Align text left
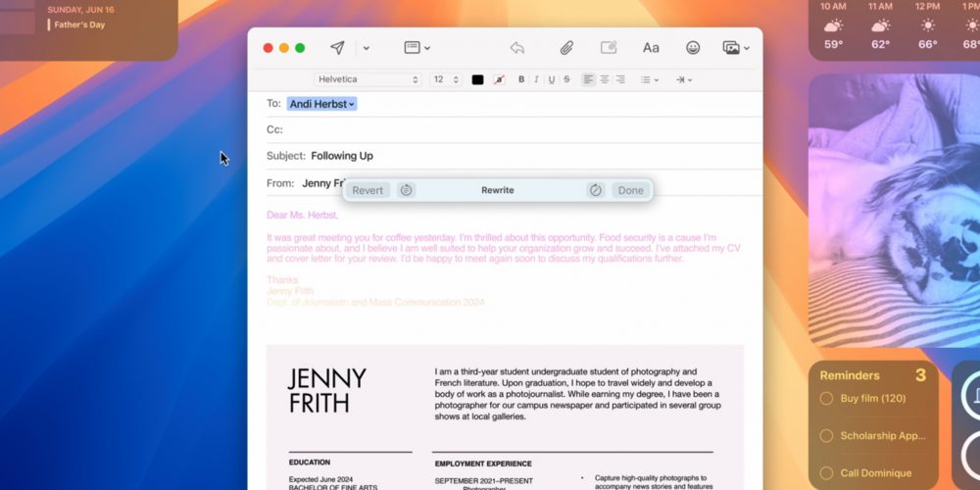980x490 pixels. [588, 79]
